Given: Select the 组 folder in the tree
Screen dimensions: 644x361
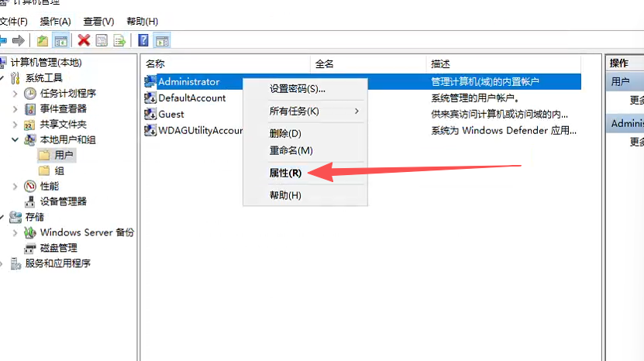Looking at the screenshot, I should [x=59, y=170].
